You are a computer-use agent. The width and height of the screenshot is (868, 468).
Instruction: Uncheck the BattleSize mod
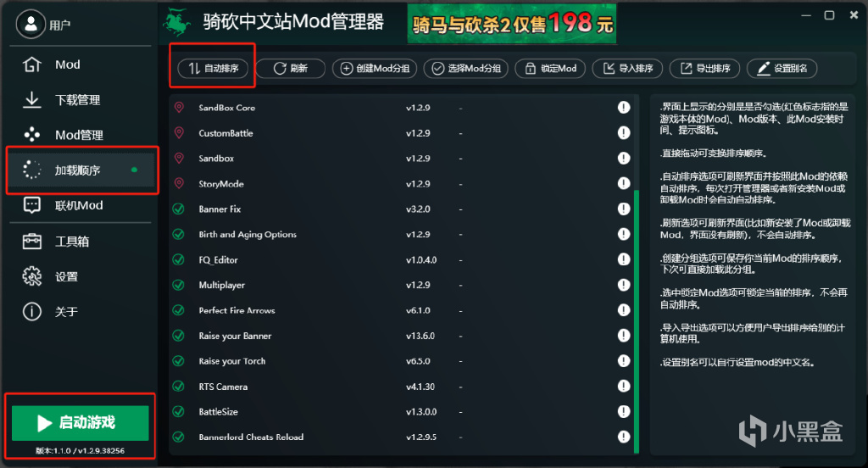tap(178, 411)
